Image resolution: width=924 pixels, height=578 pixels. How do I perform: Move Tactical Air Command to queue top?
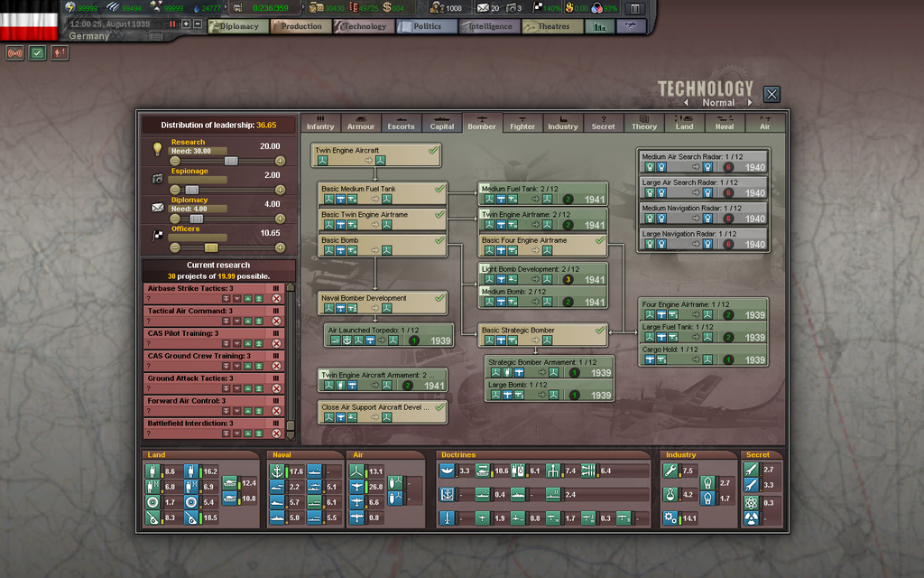[259, 322]
